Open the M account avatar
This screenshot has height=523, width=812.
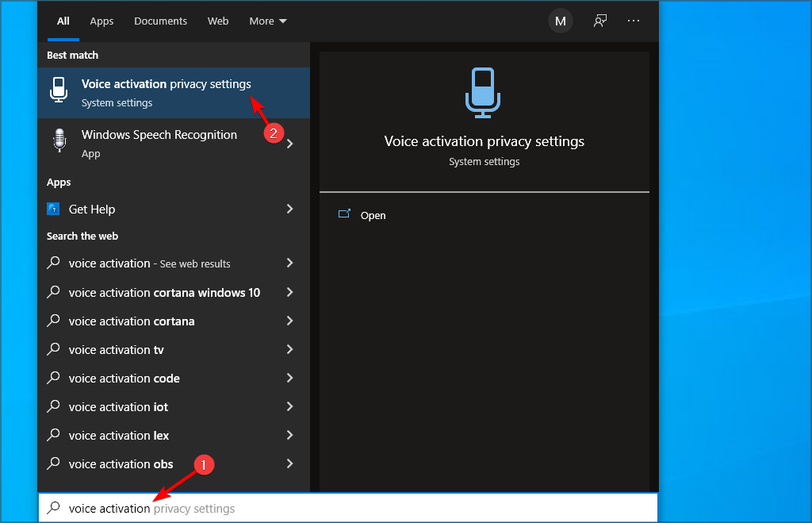561,21
